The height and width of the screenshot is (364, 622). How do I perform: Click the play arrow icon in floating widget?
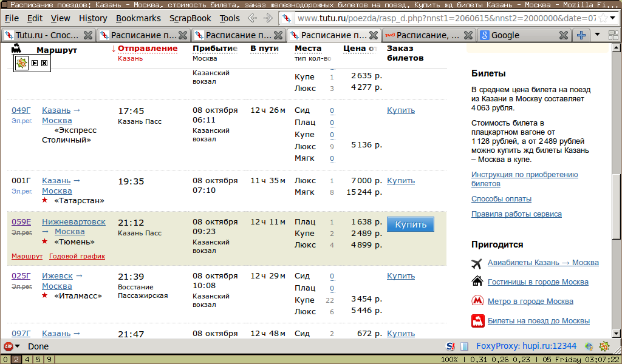click(x=35, y=63)
